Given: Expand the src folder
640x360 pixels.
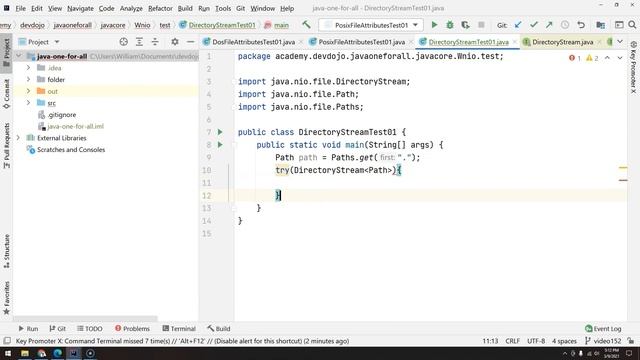Looking at the screenshot, I should pos(29,103).
